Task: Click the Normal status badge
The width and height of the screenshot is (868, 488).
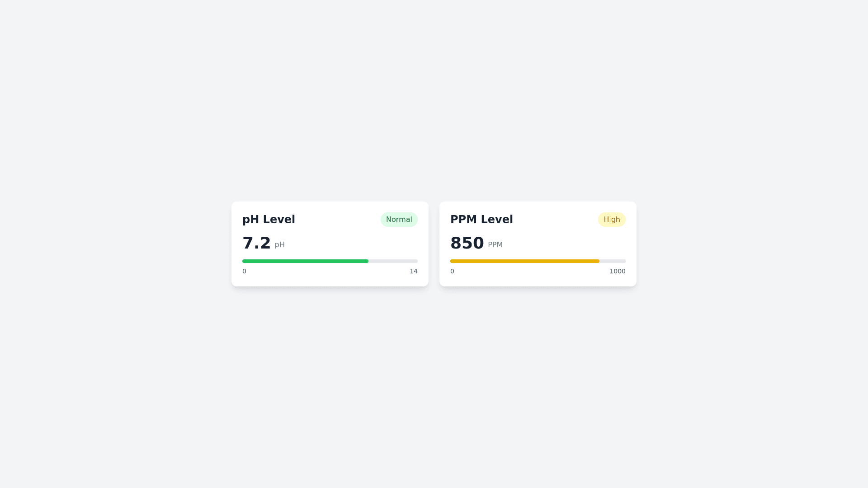Action: point(399,220)
